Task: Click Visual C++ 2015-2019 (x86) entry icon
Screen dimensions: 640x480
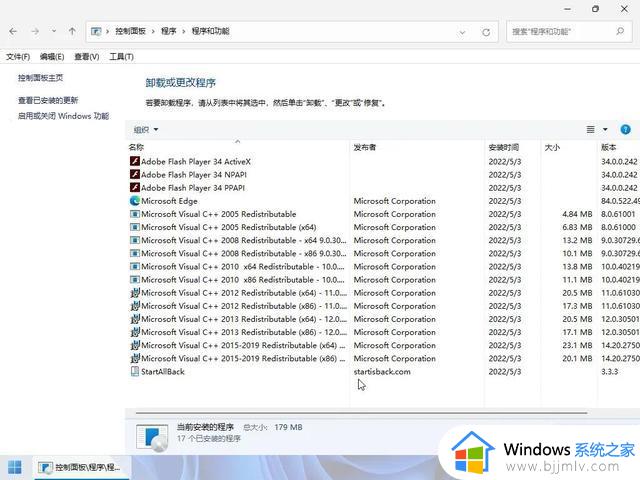Action: tap(135, 358)
